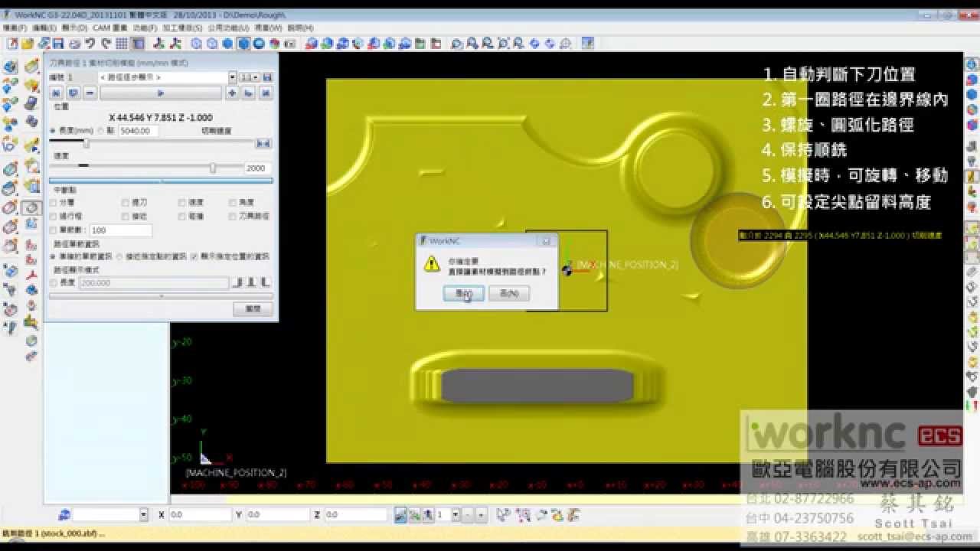Click the speed field showing 2000
Viewport: 980px width, 551px height.
(258, 168)
